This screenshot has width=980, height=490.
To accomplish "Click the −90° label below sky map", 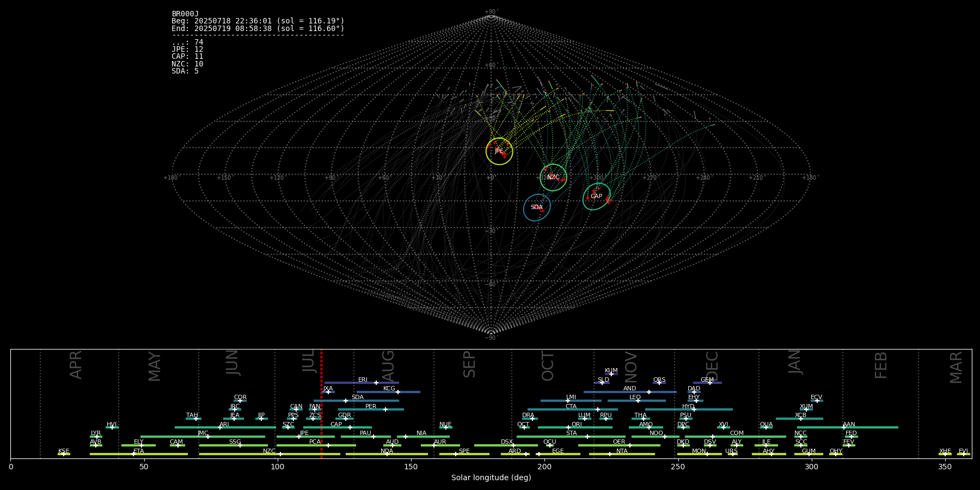I will coord(491,338).
